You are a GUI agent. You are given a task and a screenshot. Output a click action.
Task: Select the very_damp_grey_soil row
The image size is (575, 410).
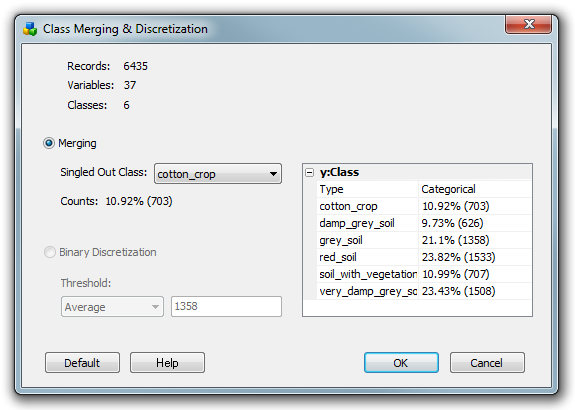(x=424, y=291)
